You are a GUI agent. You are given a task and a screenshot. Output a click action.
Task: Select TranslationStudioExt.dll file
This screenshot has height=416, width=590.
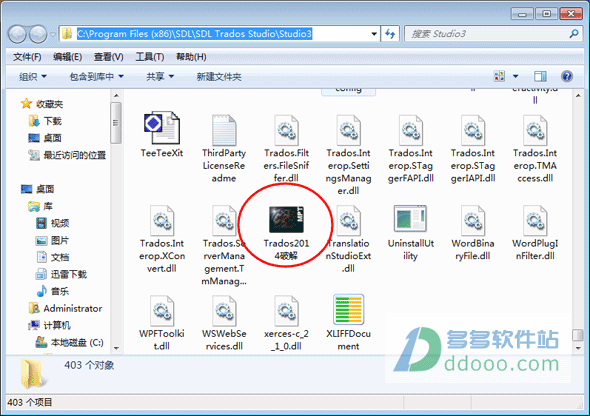tap(348, 239)
